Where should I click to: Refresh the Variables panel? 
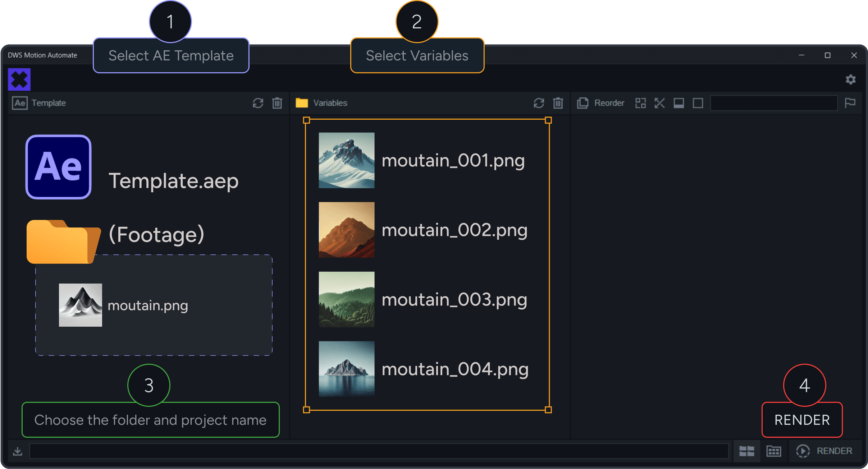[x=539, y=103]
